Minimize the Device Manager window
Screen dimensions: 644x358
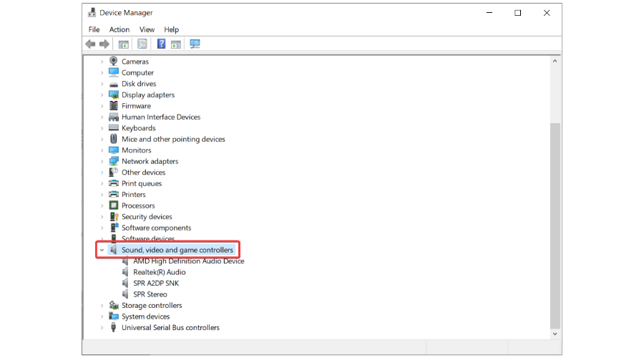coord(489,13)
